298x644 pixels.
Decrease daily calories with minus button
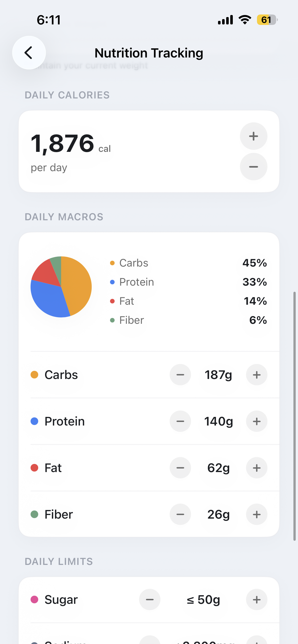(253, 167)
